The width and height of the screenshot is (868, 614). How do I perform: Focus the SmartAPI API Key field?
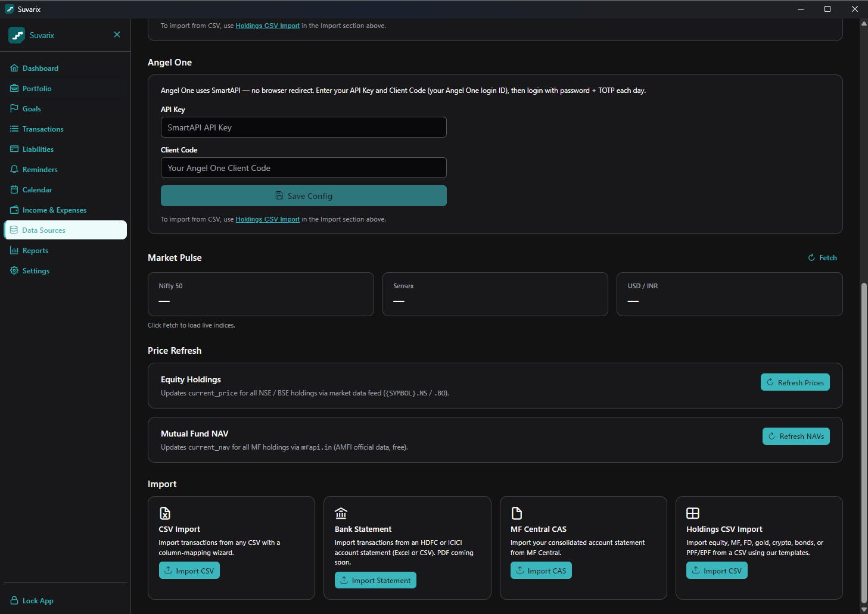click(x=303, y=127)
